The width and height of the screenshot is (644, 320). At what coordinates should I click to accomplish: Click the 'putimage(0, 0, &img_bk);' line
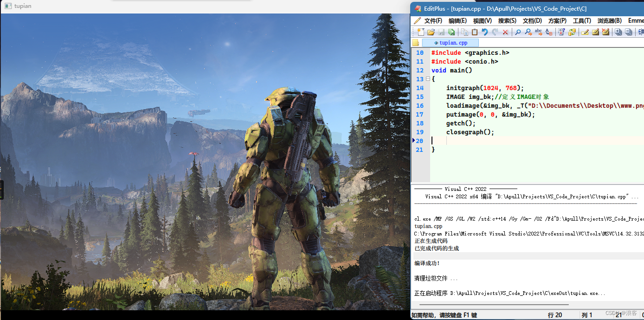pos(490,115)
